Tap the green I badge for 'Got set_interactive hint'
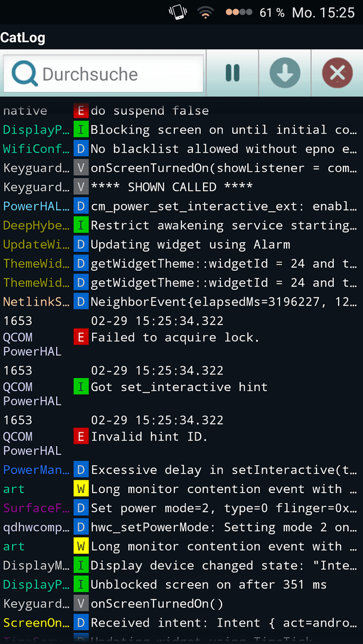363x644 pixels. coord(81,387)
